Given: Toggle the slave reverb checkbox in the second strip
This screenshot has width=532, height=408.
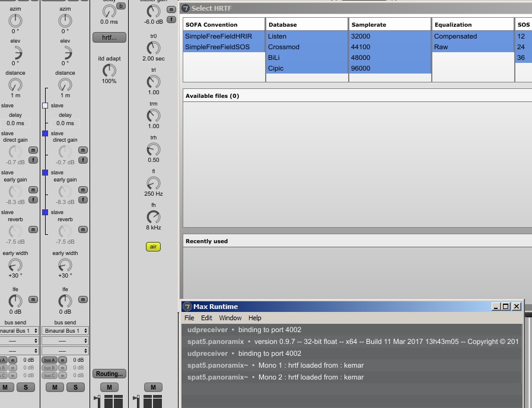Looking at the screenshot, I should 45,212.
